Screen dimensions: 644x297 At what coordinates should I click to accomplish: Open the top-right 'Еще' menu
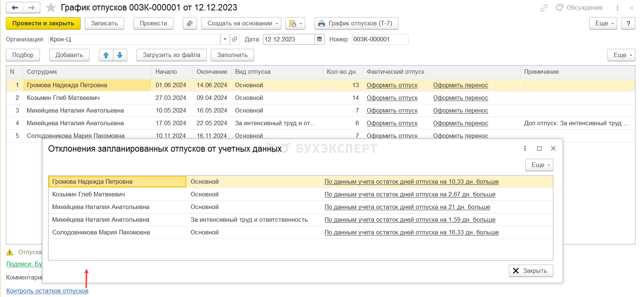603,23
